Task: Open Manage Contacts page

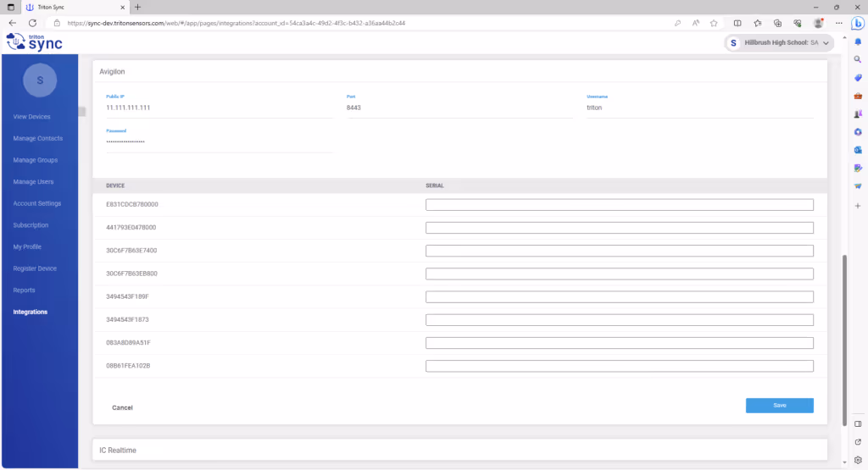Action: pos(37,138)
